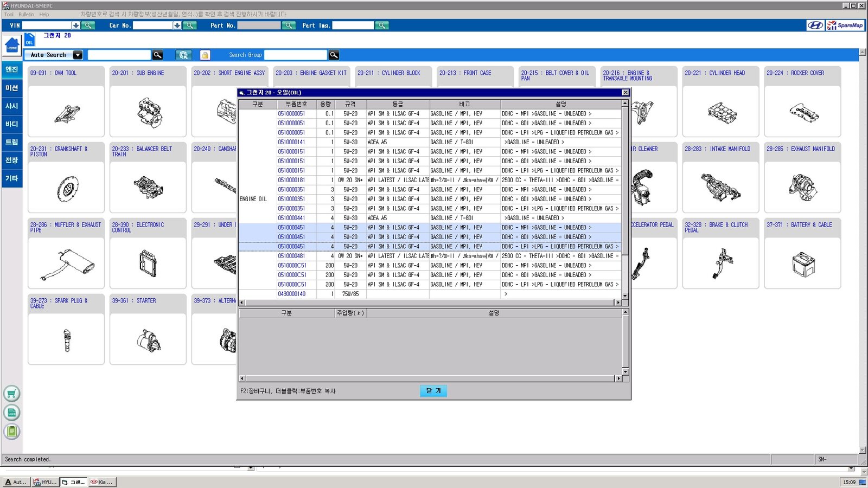Open the CYLINDER HEAD thumbnail
The height and width of the screenshot is (488, 868).
click(720, 111)
